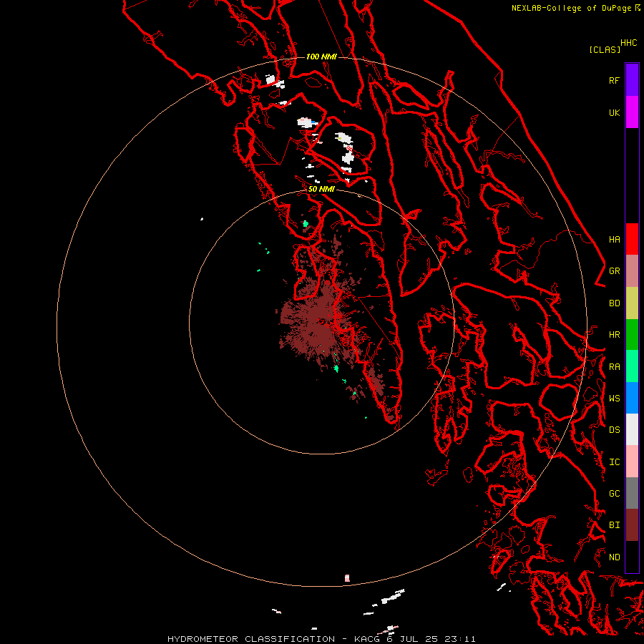Screen dimensions: 644x644
Task: Click the IC light pink legend swatch
Action: 632,462
